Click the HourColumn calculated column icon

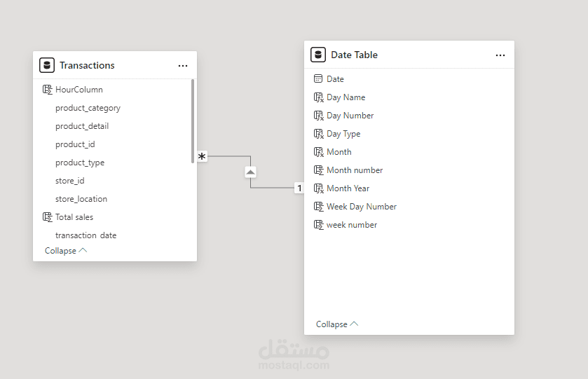coord(48,90)
